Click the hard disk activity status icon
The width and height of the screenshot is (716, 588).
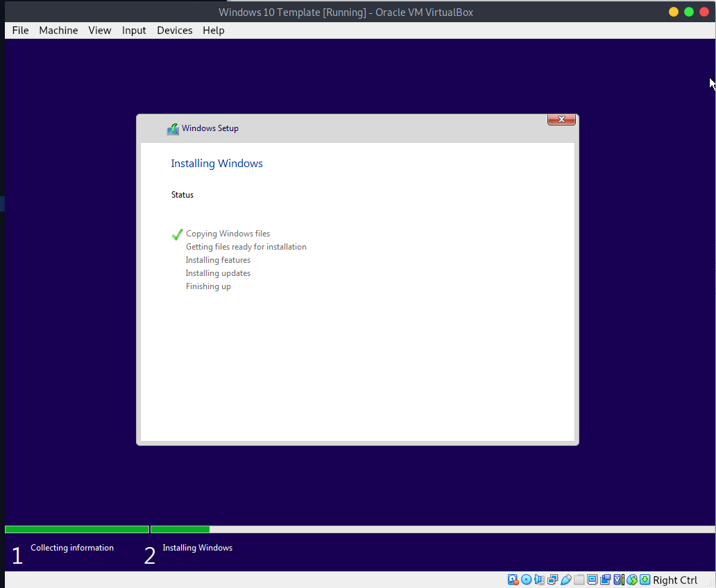coord(513,580)
